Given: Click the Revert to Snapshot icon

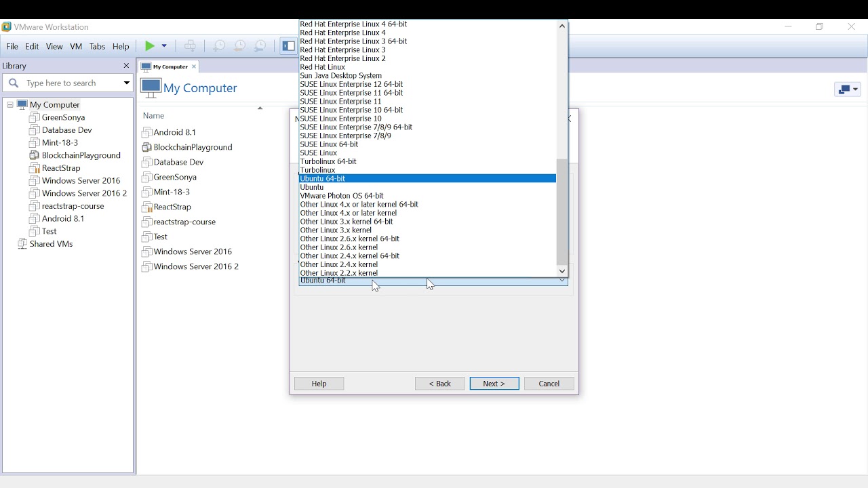Looking at the screenshot, I should 240,46.
